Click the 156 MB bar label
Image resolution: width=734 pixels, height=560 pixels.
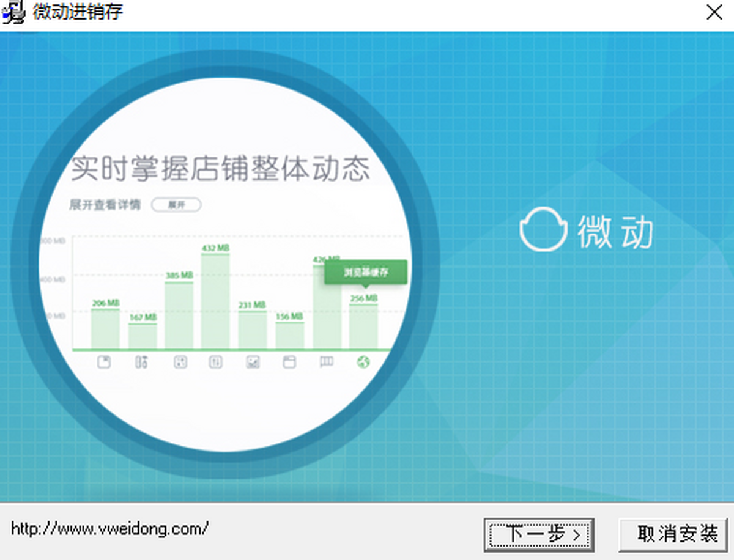pos(289,316)
